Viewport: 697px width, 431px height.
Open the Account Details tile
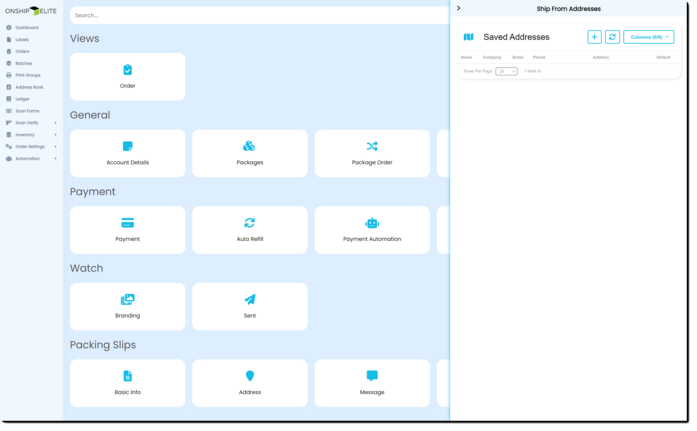click(x=127, y=153)
